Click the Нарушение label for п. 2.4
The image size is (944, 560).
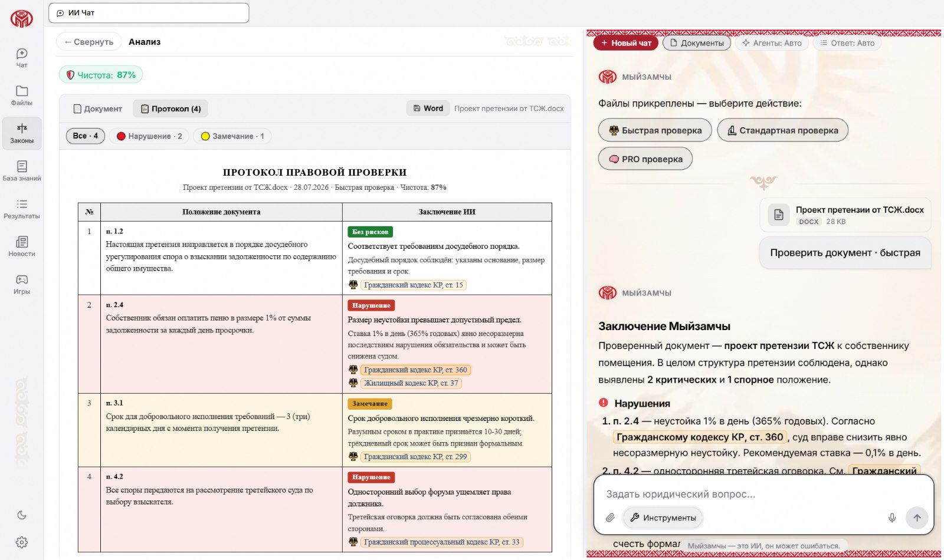pyautogui.click(x=371, y=305)
